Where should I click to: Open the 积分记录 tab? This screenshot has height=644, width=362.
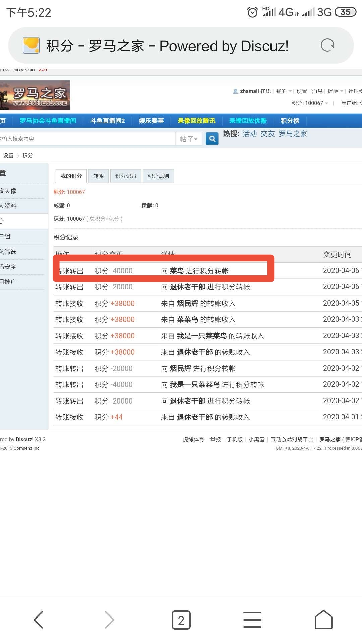point(126,176)
